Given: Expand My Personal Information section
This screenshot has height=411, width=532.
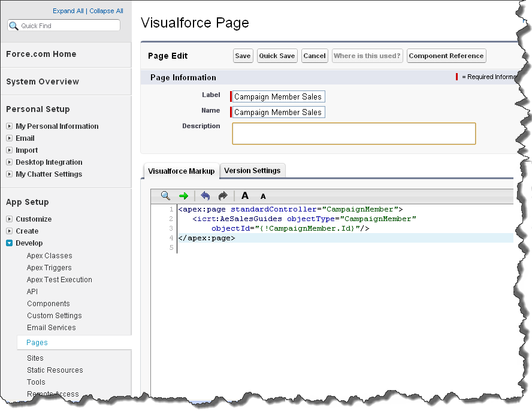Looking at the screenshot, I should [10, 126].
